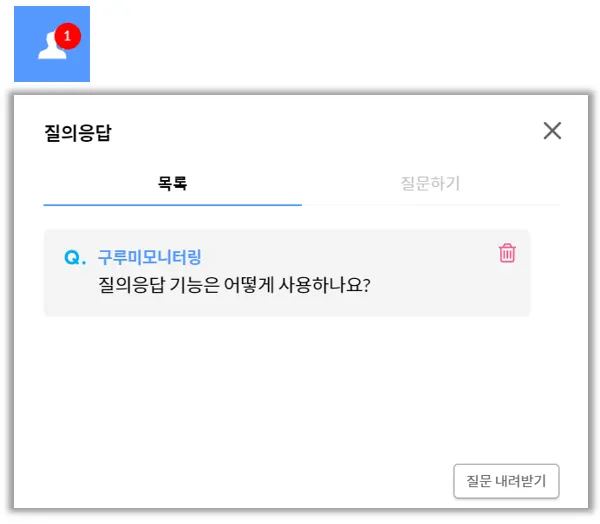Click the question mark ending the question
600x524 pixels.
click(366, 285)
